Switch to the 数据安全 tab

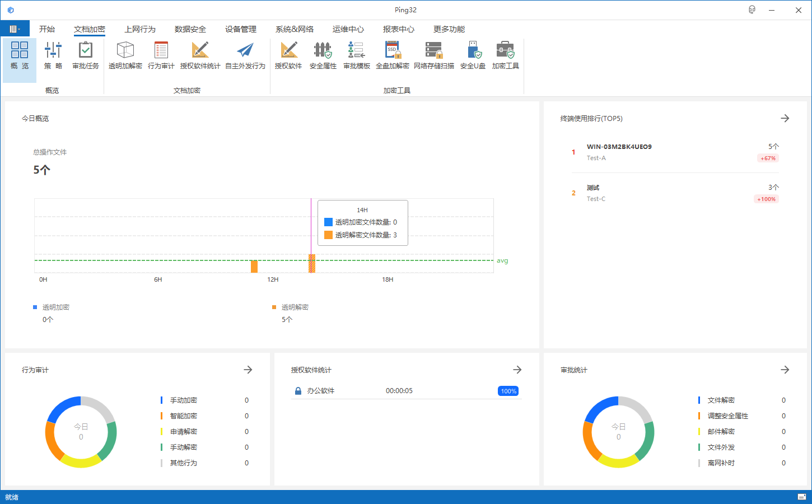[x=190, y=29]
